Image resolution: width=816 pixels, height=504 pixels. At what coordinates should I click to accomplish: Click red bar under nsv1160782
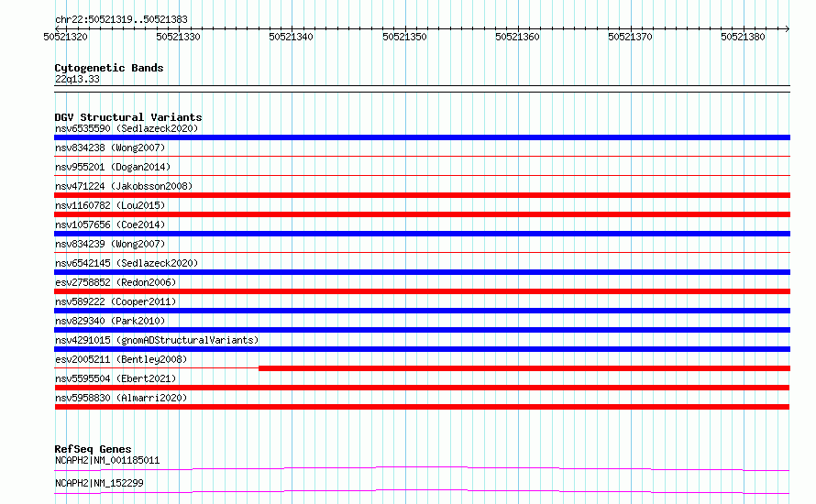(422, 214)
